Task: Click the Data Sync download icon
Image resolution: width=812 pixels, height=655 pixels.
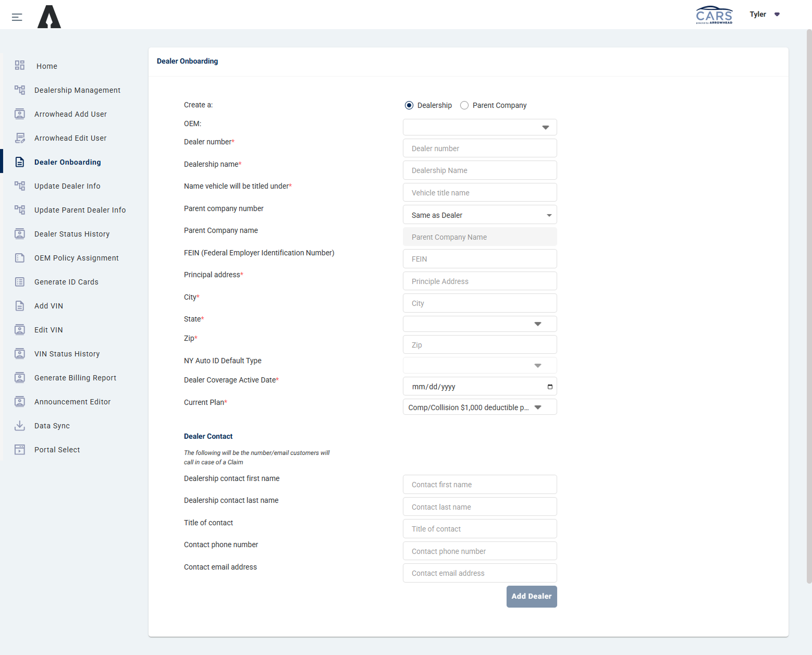Action: 19,425
